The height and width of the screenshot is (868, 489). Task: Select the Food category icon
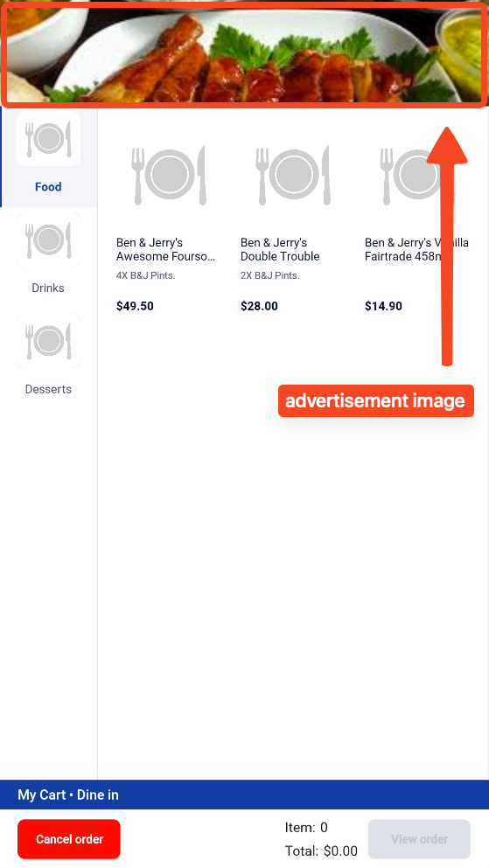[48, 138]
